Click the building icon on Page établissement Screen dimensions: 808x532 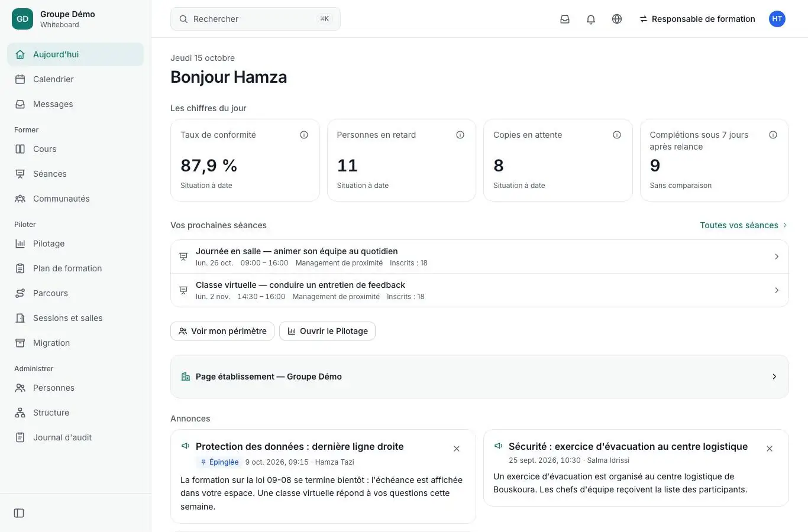pos(185,377)
